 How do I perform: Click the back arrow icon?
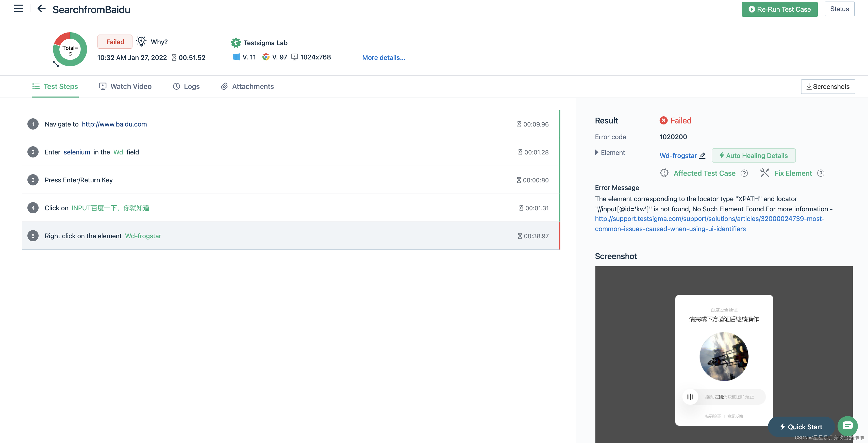coord(41,9)
